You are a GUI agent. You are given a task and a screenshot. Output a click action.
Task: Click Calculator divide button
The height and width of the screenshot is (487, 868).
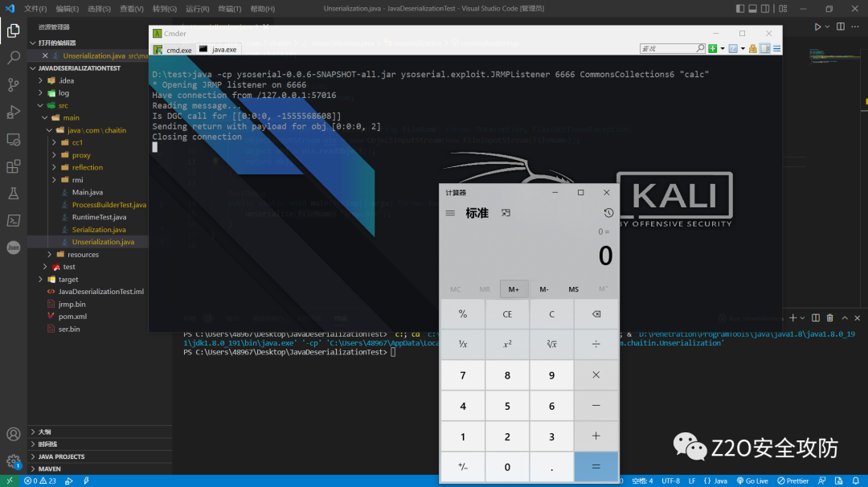click(596, 344)
